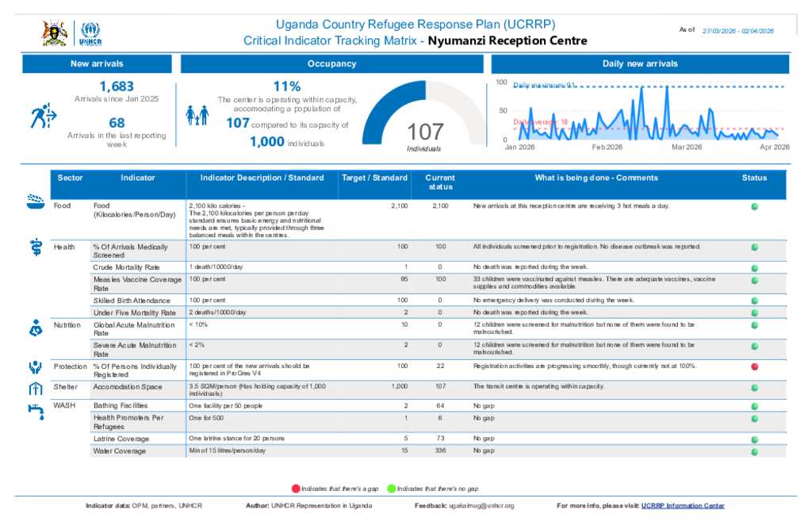The width and height of the screenshot is (812, 529).
Task: Click the reporting period date at top right
Action: coord(737,30)
